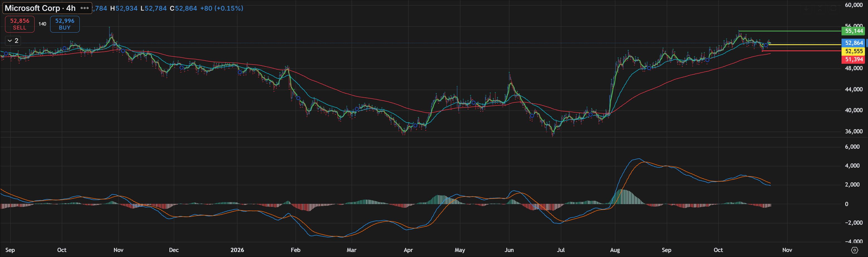
Task: Click the high value H52,934
Action: tap(124, 8)
